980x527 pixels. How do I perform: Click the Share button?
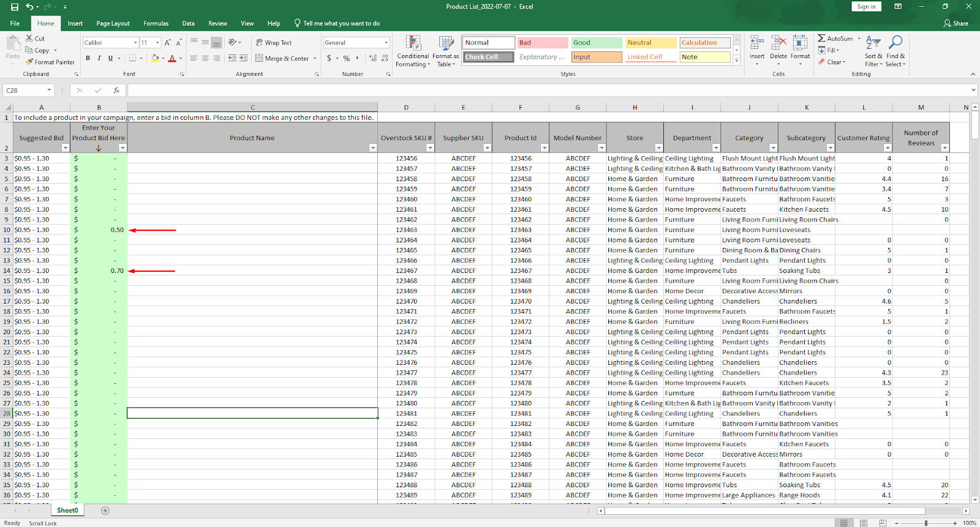click(x=956, y=23)
